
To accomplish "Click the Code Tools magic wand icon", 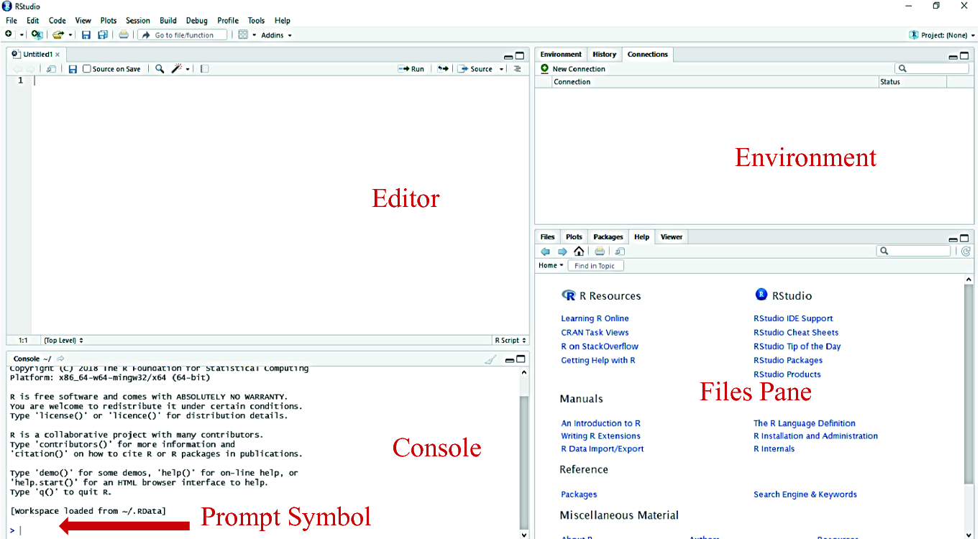I will (177, 69).
